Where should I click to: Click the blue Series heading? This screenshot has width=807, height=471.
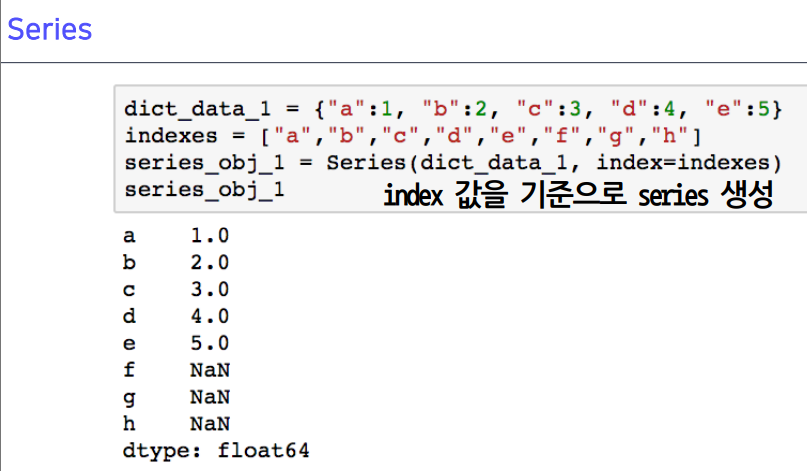pyautogui.click(x=50, y=29)
